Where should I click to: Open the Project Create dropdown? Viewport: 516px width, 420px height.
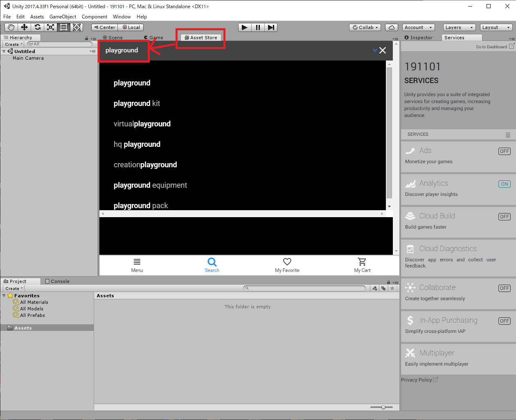point(14,288)
